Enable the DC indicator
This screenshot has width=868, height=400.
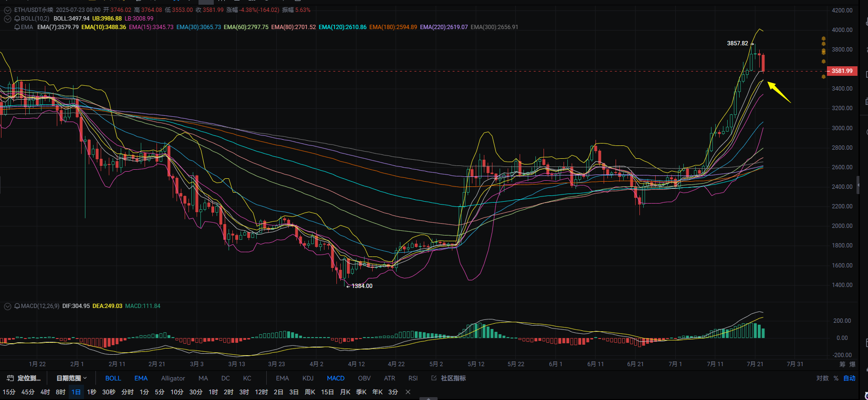click(226, 378)
